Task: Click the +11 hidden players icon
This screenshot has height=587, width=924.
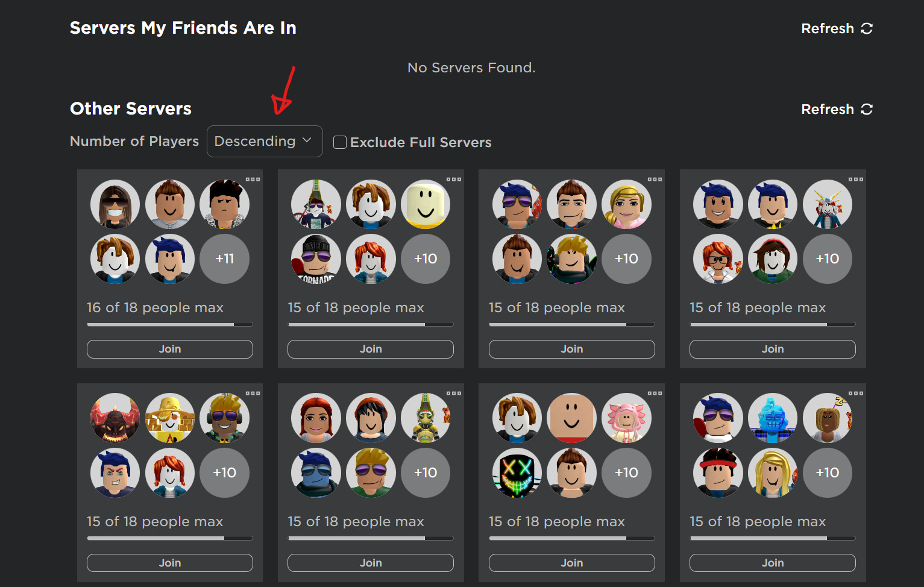Action: pos(224,259)
